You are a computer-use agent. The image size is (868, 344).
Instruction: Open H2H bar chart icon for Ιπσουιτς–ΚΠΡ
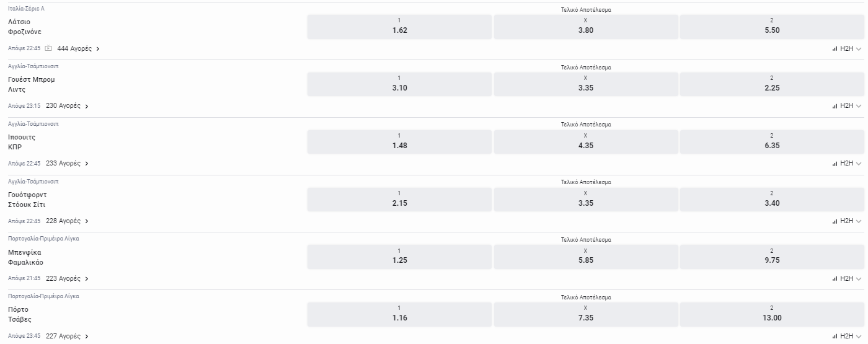tap(835, 164)
